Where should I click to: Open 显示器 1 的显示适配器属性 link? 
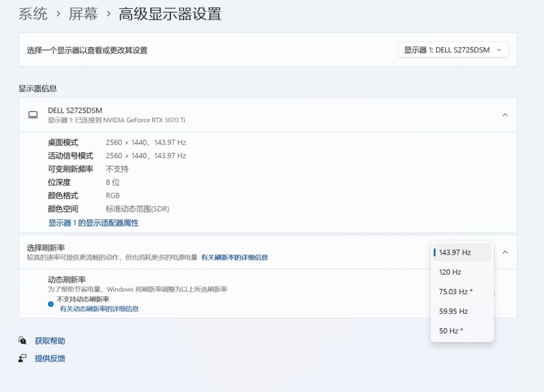point(93,223)
